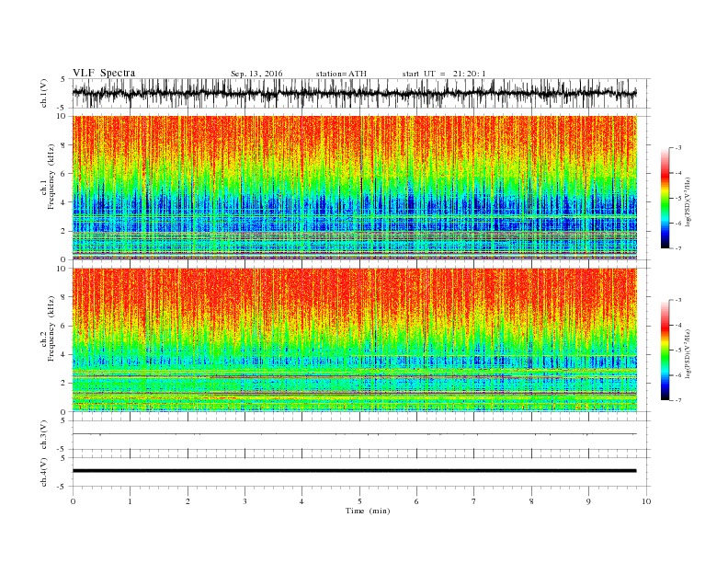Click the thin ch.3 voltage trace line
The height and width of the screenshot is (563, 728).
[x=354, y=434]
